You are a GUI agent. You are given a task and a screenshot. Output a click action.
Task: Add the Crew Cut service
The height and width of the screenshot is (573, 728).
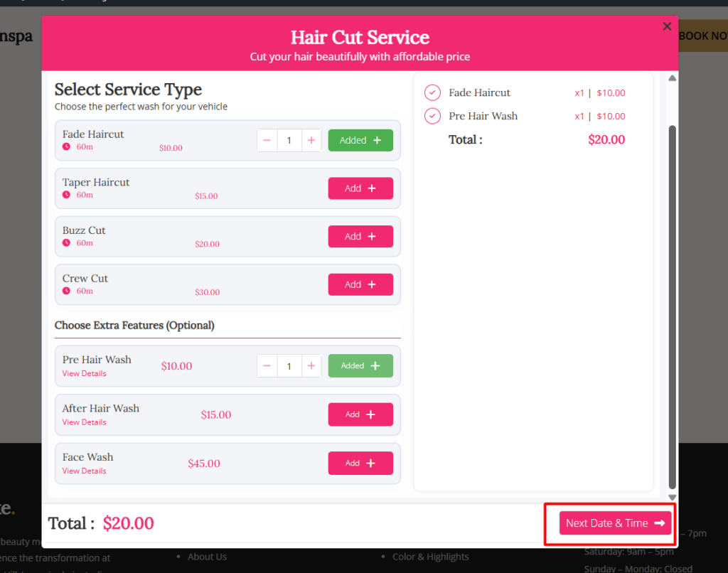(360, 284)
